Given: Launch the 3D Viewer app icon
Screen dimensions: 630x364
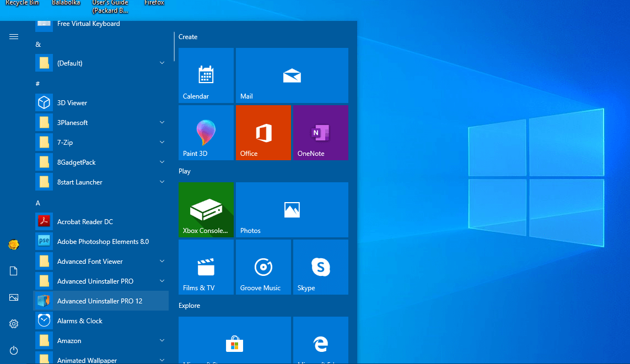Looking at the screenshot, I should (44, 103).
